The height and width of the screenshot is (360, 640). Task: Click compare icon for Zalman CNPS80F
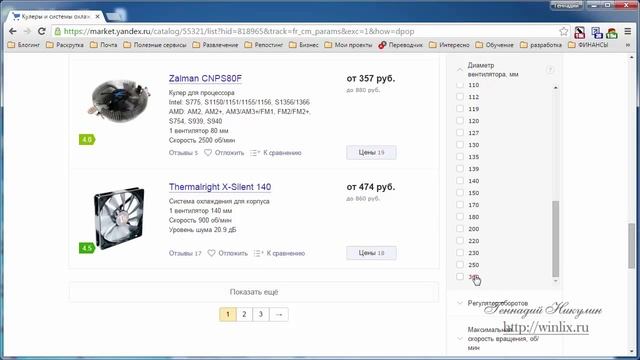(255, 153)
